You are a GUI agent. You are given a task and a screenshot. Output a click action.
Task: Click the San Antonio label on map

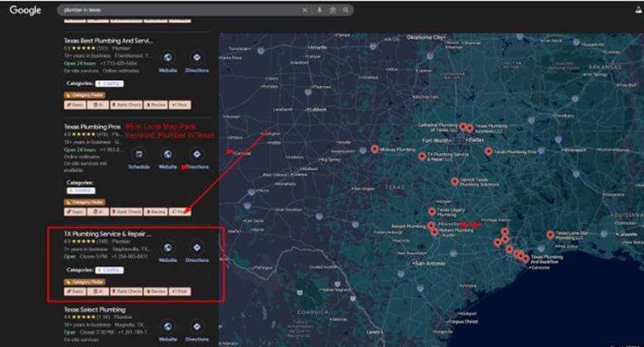coord(430,263)
